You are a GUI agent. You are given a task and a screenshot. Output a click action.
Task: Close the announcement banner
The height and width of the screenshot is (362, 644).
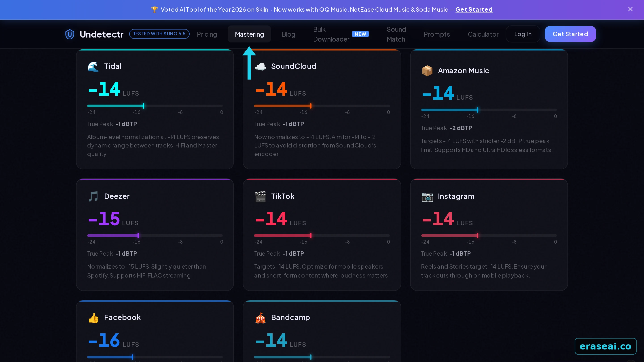pyautogui.click(x=630, y=9)
